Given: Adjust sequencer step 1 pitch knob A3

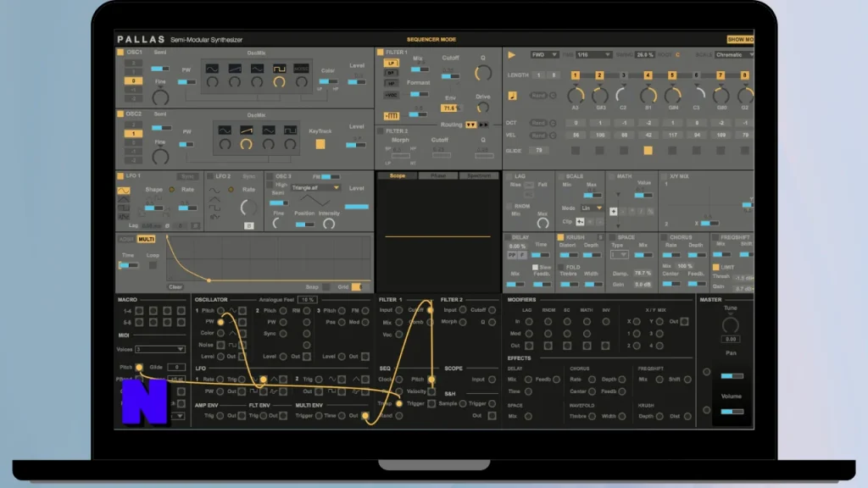Looking at the screenshot, I should (576, 96).
